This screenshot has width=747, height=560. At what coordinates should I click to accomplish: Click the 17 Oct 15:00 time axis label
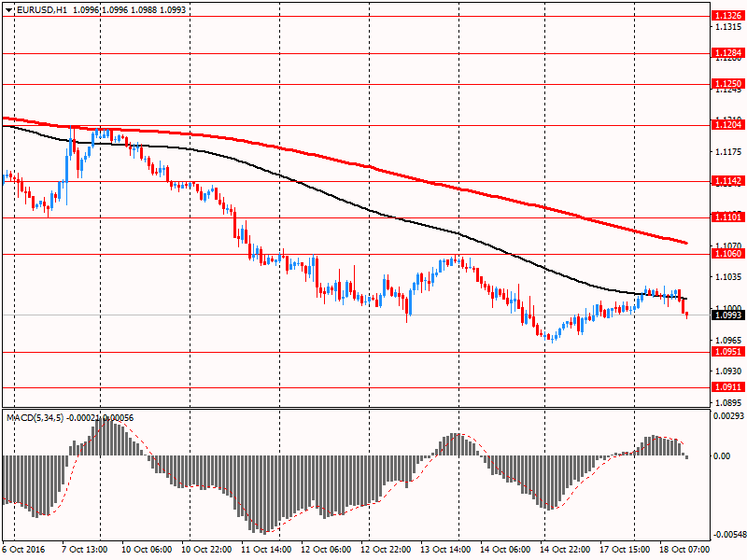tap(625, 550)
